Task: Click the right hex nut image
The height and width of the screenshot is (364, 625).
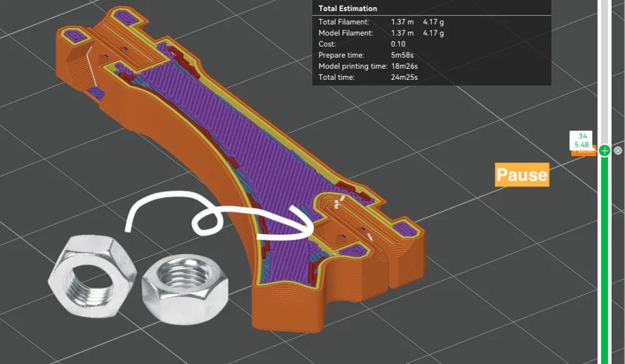Action: pos(185,289)
